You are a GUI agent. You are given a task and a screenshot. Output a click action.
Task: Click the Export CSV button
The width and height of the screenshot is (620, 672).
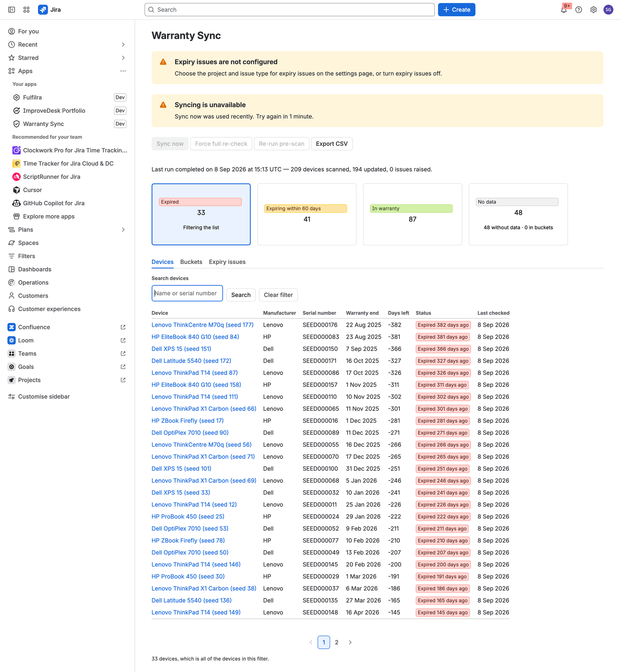point(332,144)
